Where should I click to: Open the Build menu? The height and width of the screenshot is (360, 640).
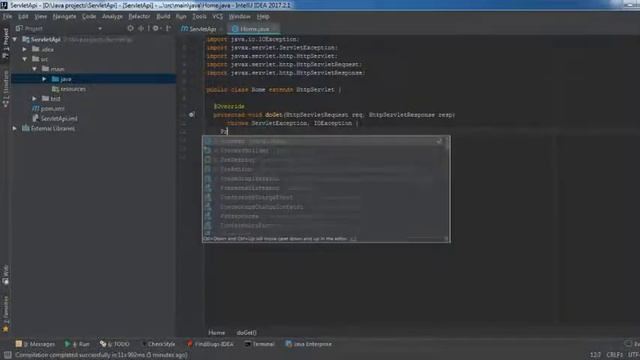tap(163, 17)
